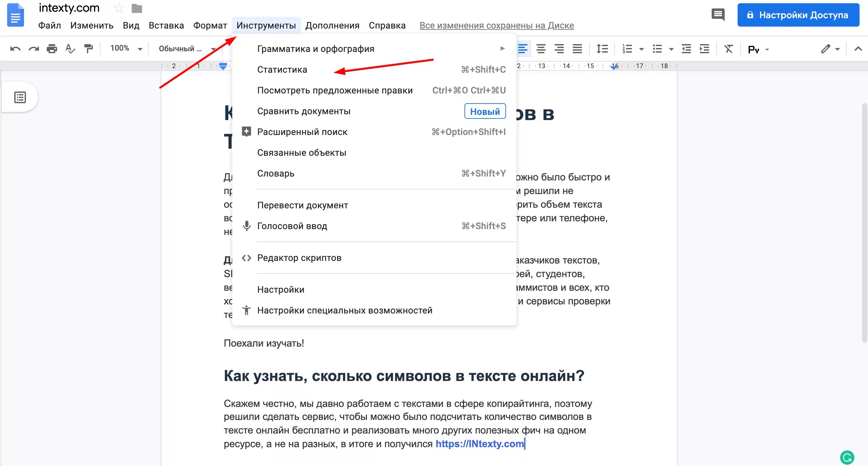Open line spacing options
The height and width of the screenshot is (466, 868).
pyautogui.click(x=602, y=49)
